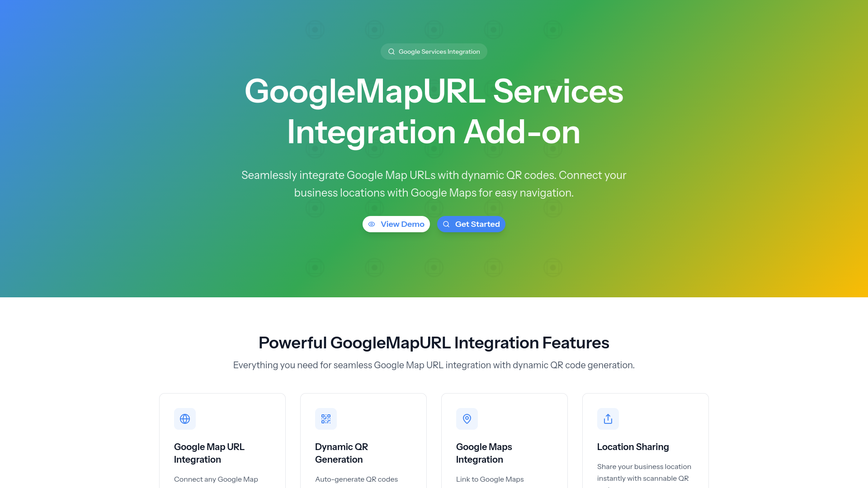
Task: Select the Google Map URL Integration card title
Action: [x=209, y=453]
